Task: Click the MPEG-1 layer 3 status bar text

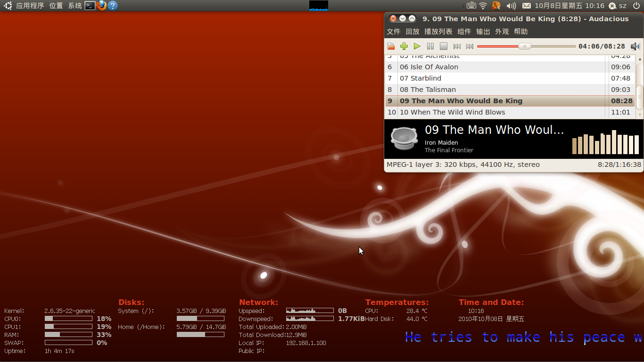Action: (x=463, y=165)
